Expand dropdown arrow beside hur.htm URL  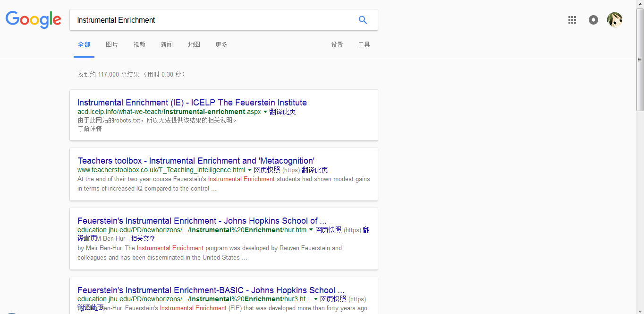(x=311, y=230)
